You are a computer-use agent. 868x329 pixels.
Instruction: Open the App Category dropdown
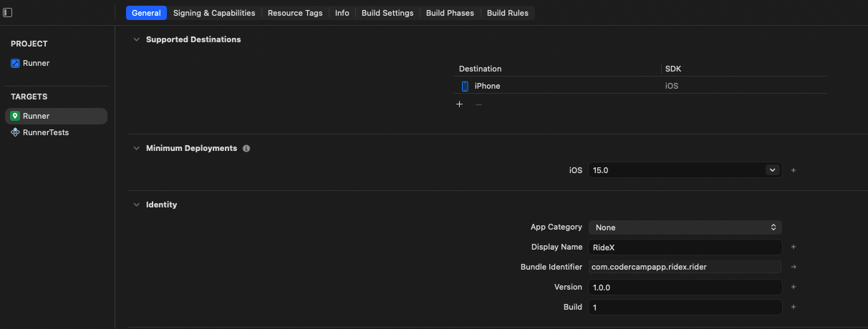[685, 227]
